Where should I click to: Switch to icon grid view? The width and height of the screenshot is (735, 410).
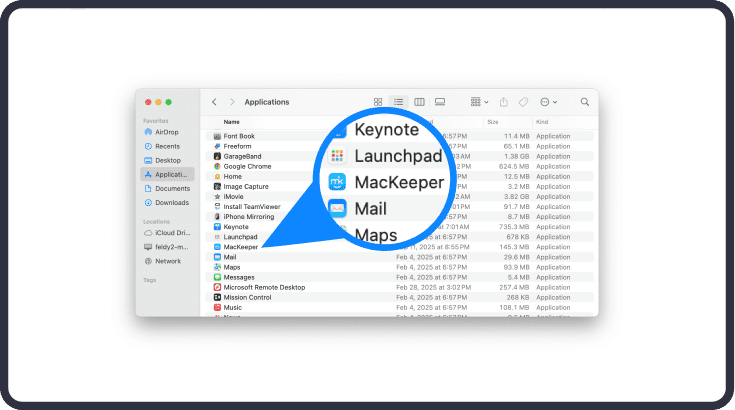pyautogui.click(x=378, y=102)
